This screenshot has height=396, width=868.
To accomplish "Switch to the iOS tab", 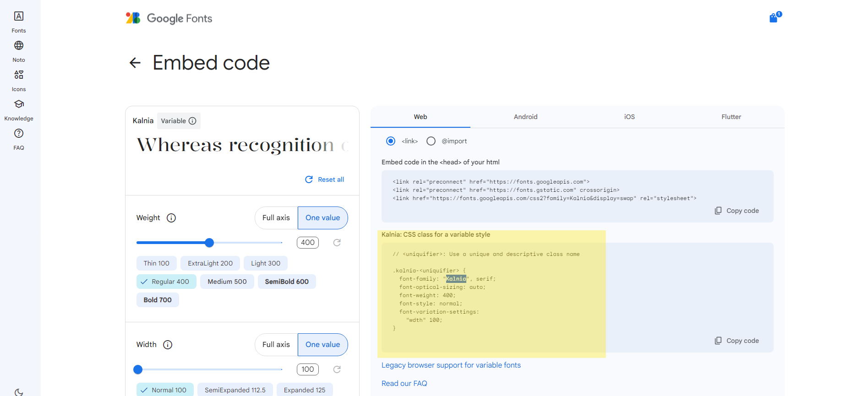I will click(x=629, y=117).
